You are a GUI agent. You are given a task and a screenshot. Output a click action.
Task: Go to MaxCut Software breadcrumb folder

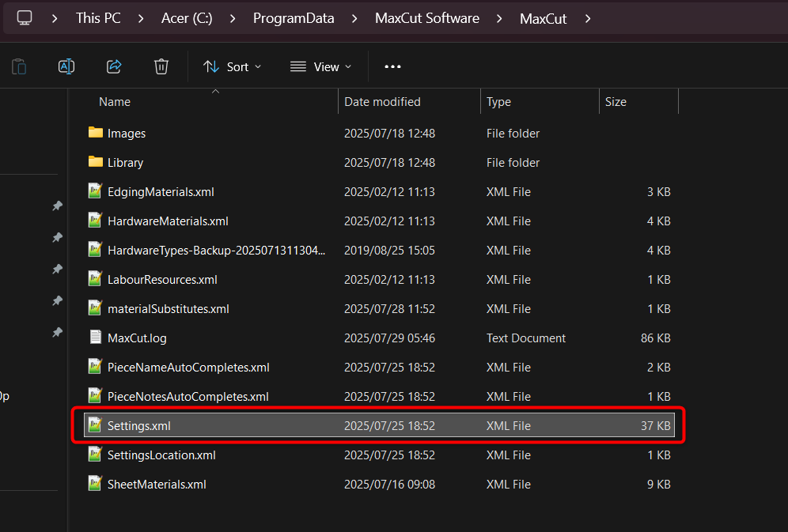(x=427, y=17)
